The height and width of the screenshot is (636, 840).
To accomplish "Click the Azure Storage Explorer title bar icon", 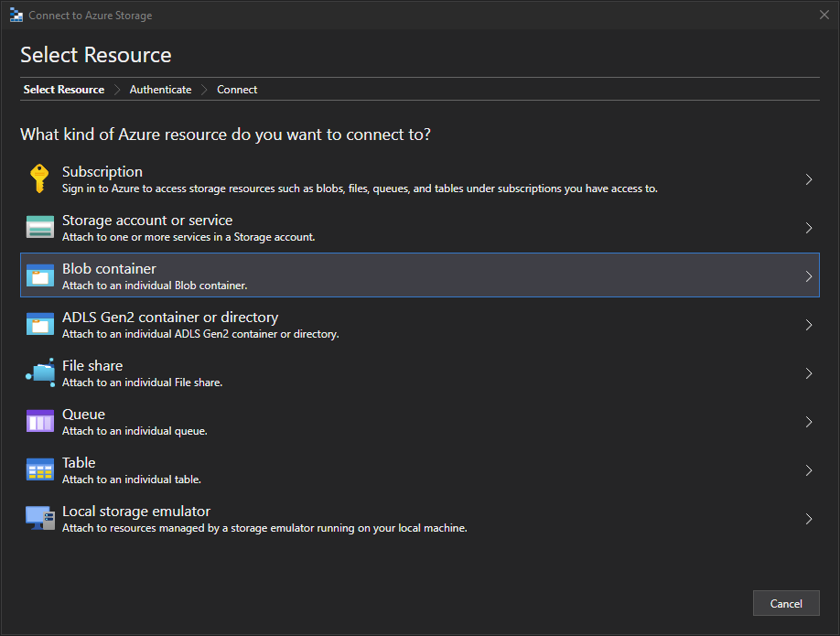I will click(x=16, y=16).
